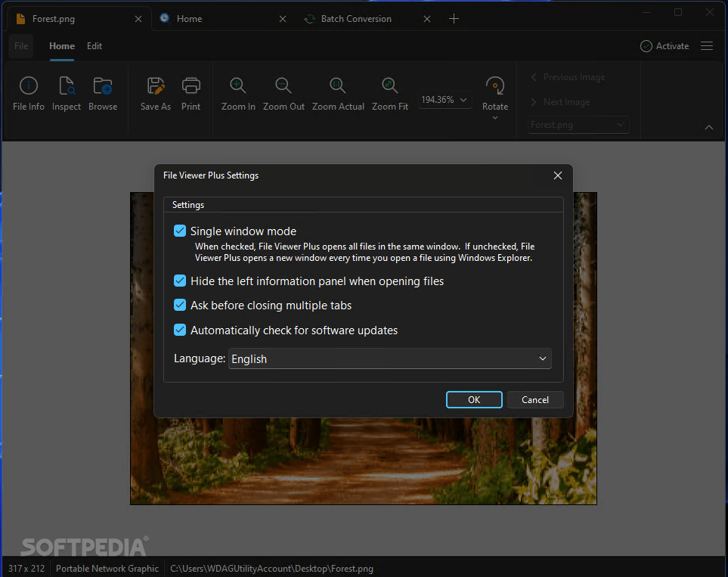This screenshot has width=728, height=577.
Task: Toggle Ask before closing multiple tabs
Action: pos(180,305)
